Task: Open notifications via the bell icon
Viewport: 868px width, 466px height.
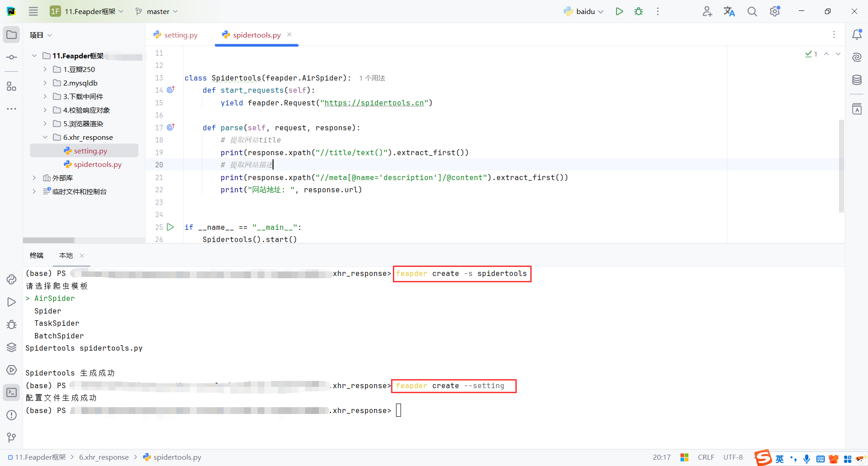Action: click(x=857, y=34)
